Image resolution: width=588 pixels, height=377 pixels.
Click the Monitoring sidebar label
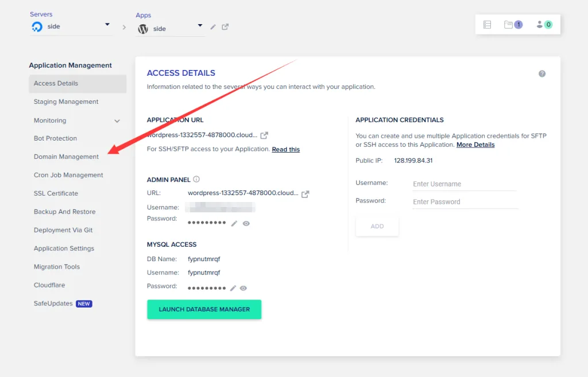[x=50, y=121]
